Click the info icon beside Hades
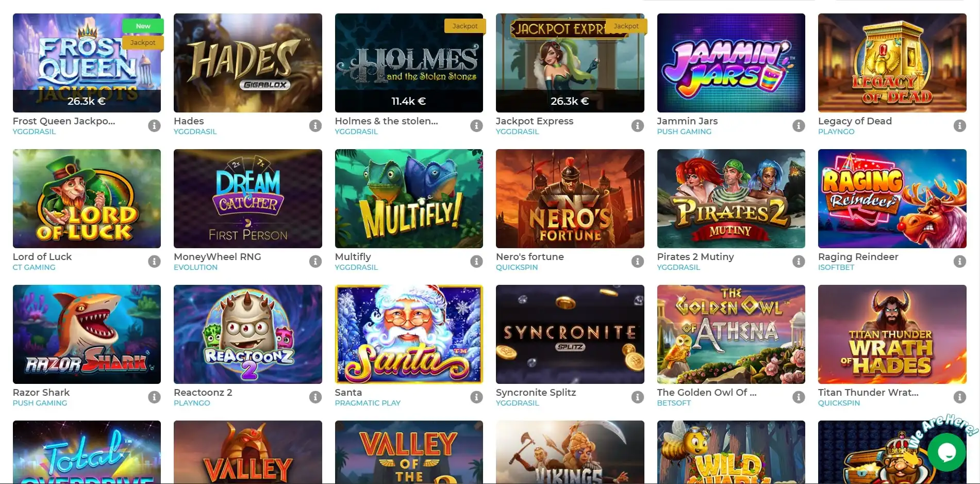The image size is (980, 484). point(315,125)
